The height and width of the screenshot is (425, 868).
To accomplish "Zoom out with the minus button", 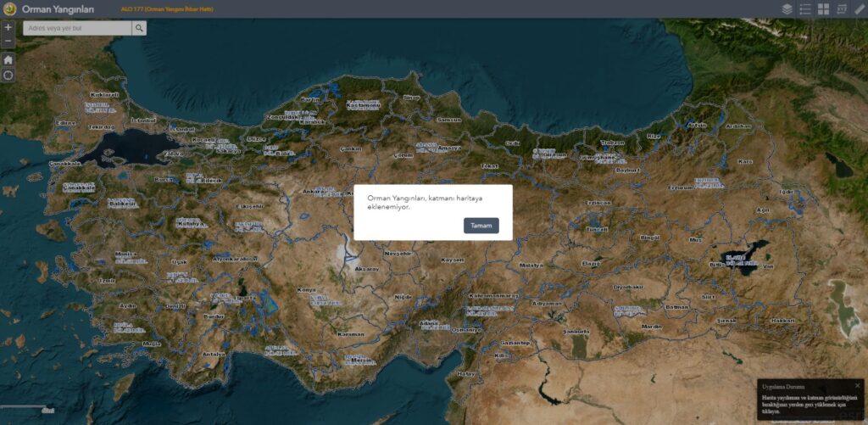I will (x=8, y=41).
